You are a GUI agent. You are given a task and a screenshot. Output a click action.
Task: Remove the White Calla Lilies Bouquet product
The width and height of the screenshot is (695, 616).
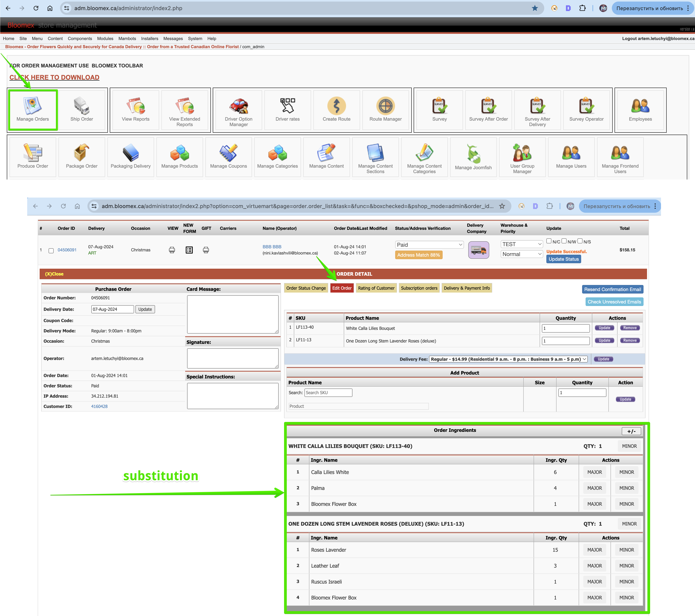630,328
